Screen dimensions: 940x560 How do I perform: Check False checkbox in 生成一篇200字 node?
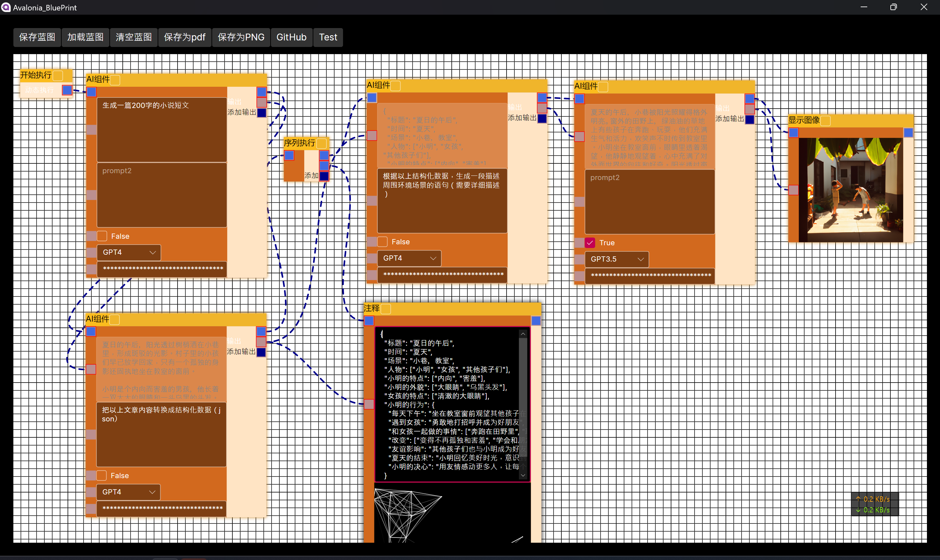[x=102, y=236]
